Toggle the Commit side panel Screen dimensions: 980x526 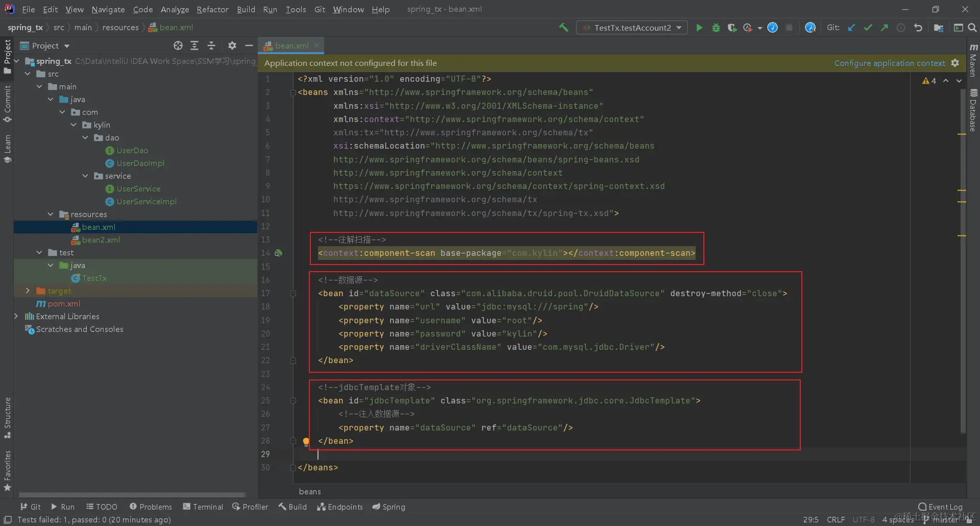pyautogui.click(x=7, y=104)
